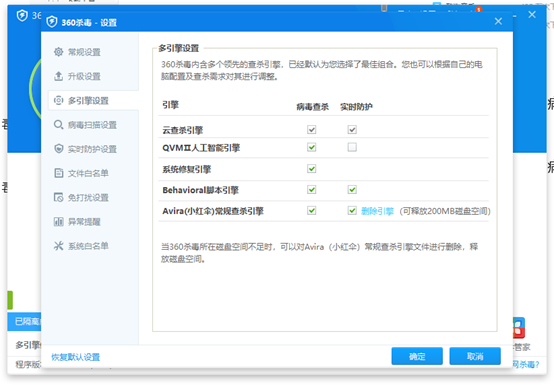
Task: Uncheck Behavioral脚本引擎 病毒查杀 checkbox
Action: [x=311, y=190]
